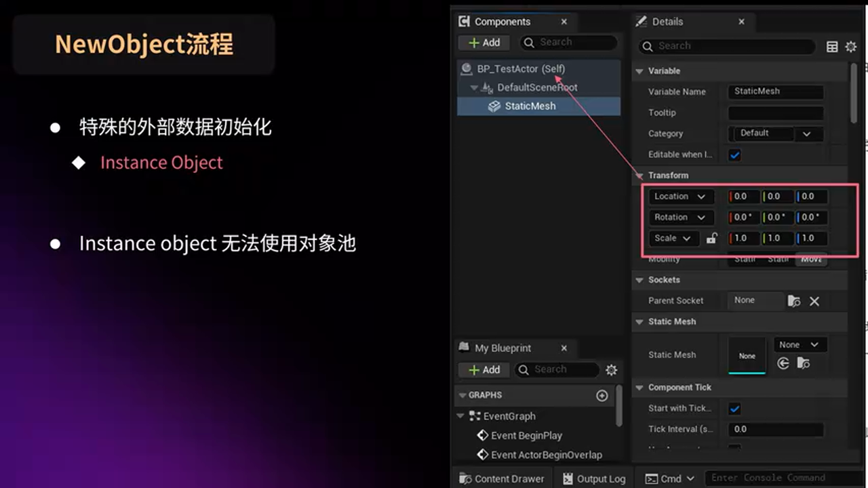Click the Use Selected Asset arrow for Static Mesh
Viewport: 868px width, 488px height.
tap(784, 363)
